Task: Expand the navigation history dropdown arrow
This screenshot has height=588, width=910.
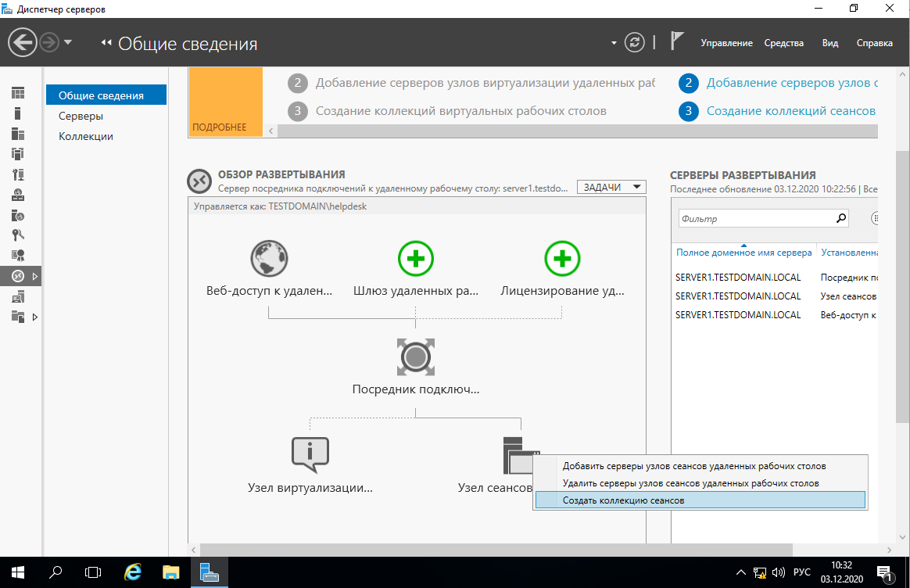Action: click(x=68, y=42)
